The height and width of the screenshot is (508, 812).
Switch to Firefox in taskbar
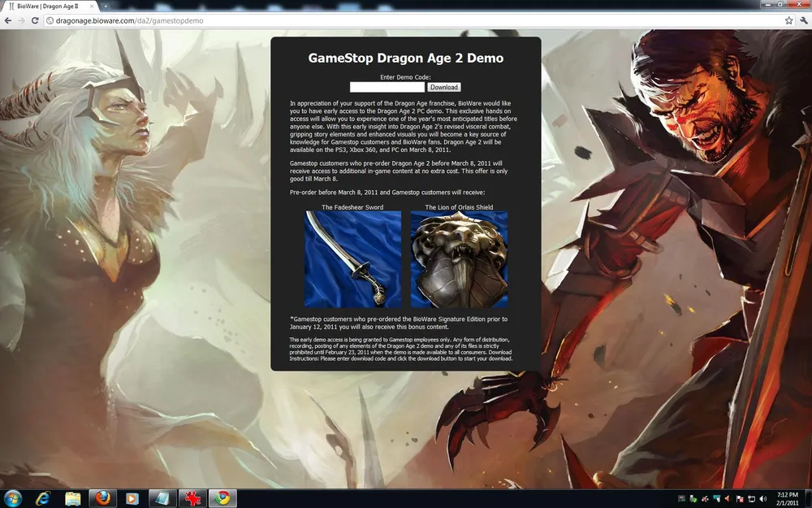tap(102, 498)
